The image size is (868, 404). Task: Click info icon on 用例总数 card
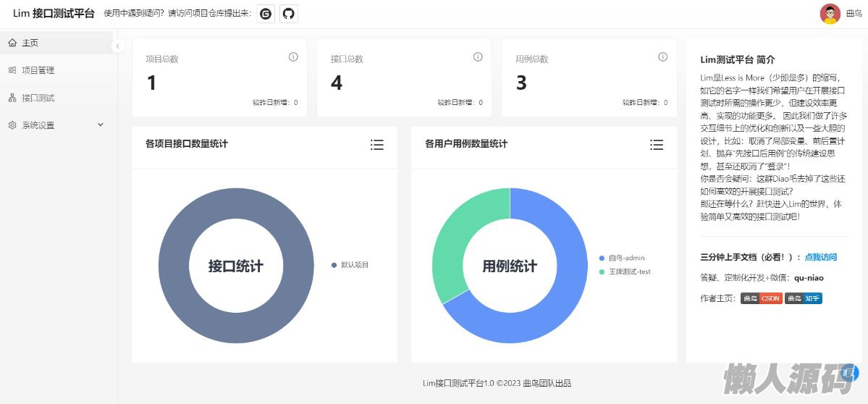662,57
